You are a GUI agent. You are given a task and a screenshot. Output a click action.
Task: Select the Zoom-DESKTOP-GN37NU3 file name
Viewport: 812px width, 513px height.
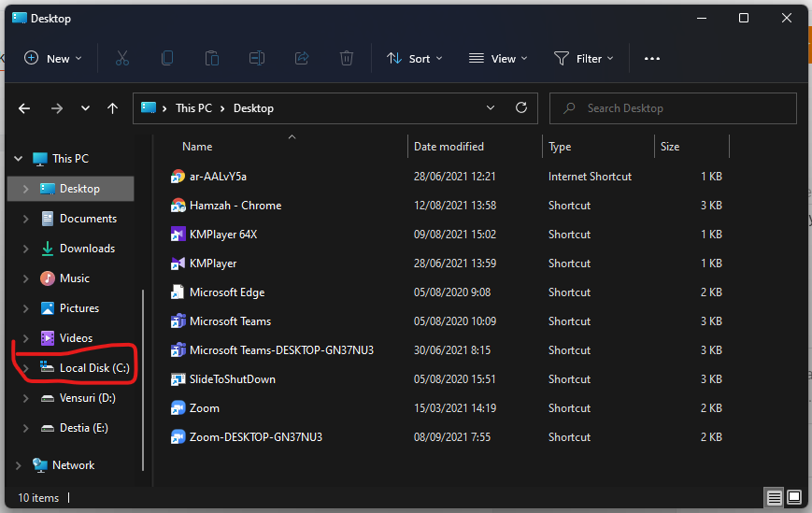[x=256, y=437]
